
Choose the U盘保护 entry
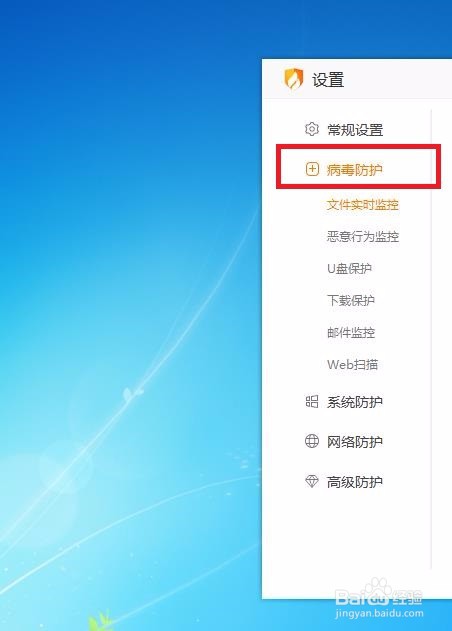[349, 268]
